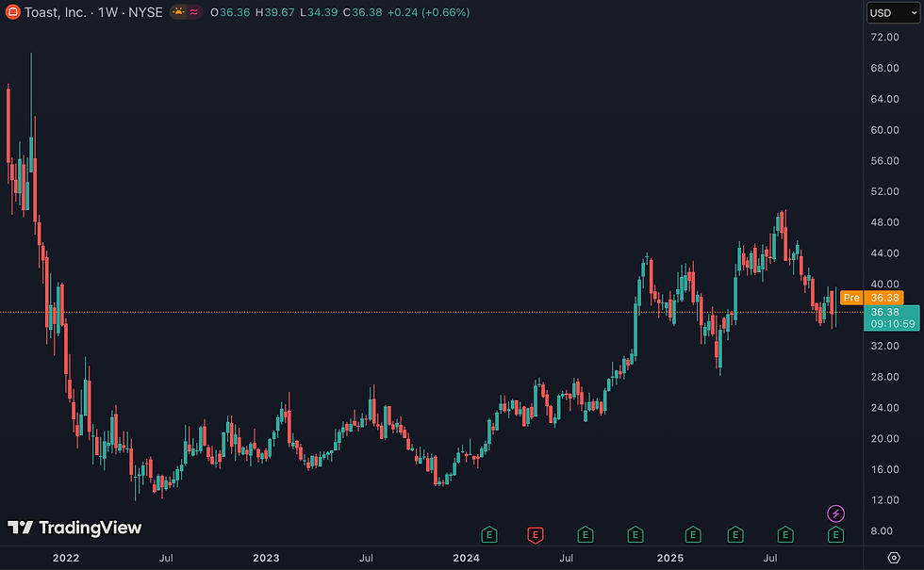
Task: Open the green earnings marker right of 2025
Action: point(693,535)
